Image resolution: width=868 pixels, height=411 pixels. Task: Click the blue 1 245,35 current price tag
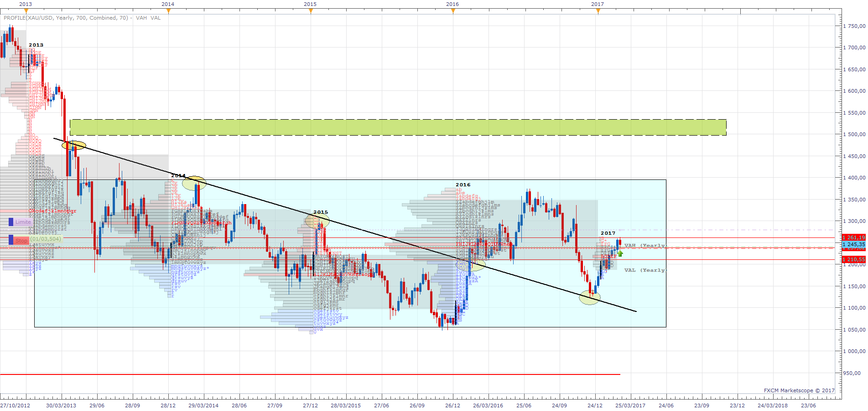(853, 245)
